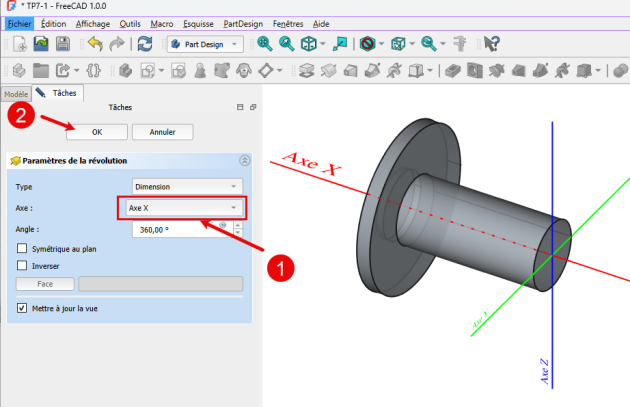Open the Esquisse menu
This screenshot has width=630, height=407.
(198, 23)
